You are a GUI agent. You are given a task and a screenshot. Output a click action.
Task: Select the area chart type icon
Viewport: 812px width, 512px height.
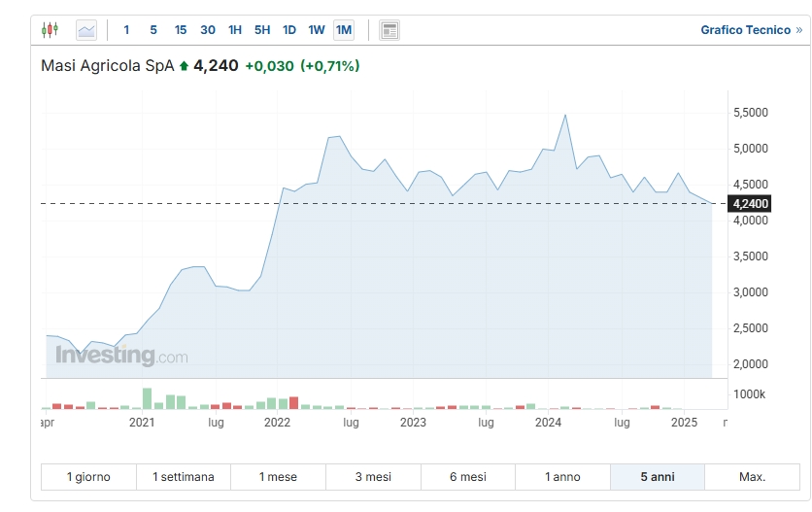point(86,30)
